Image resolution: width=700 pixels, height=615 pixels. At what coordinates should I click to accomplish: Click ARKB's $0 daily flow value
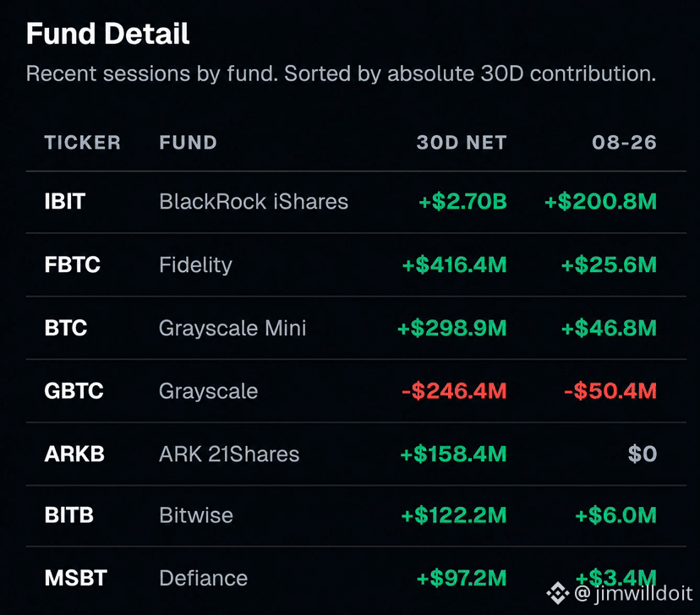643,454
